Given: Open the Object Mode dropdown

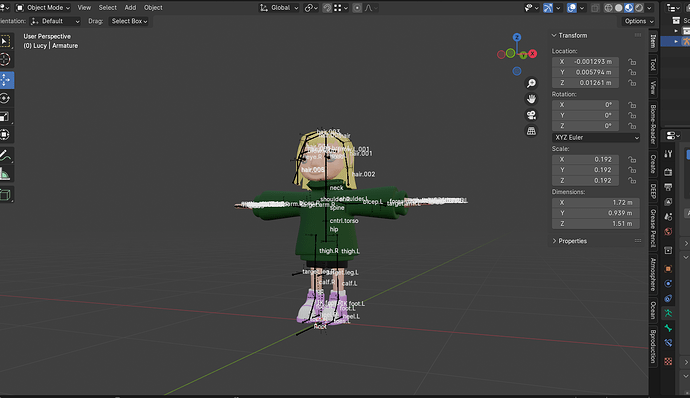Looking at the screenshot, I should pyautogui.click(x=43, y=7).
